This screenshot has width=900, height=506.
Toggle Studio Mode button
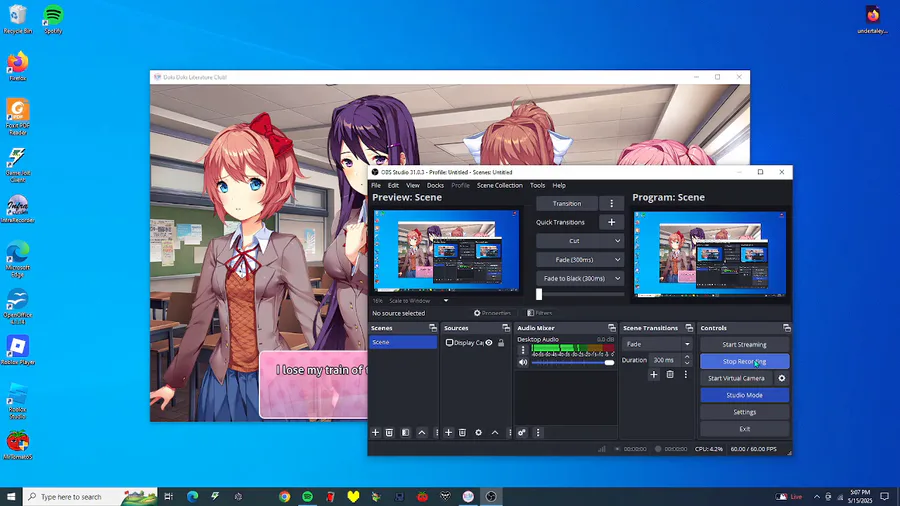tap(744, 395)
